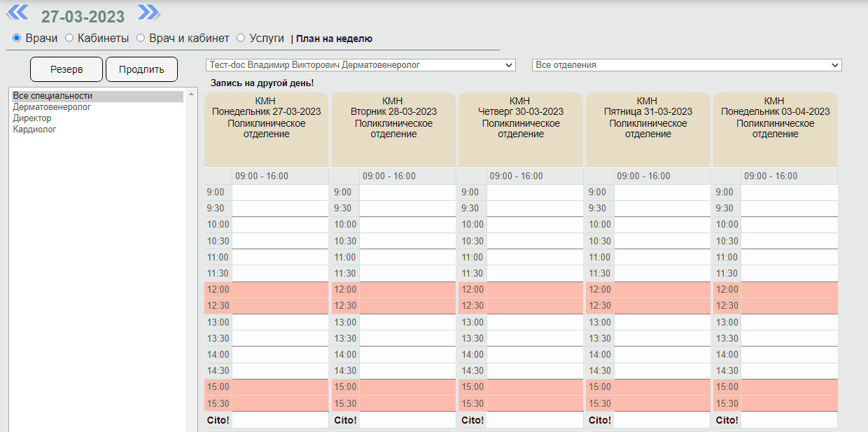Click the Резерв button

pos(66,69)
